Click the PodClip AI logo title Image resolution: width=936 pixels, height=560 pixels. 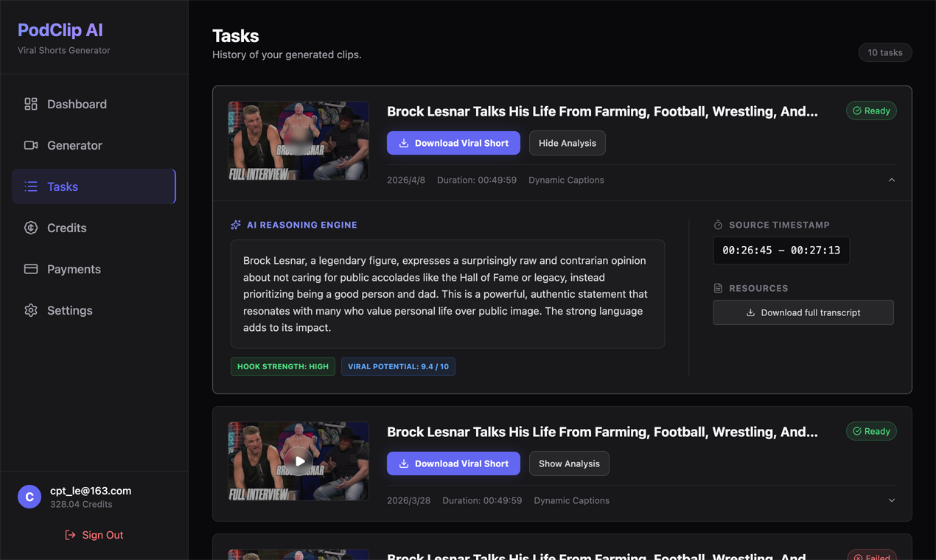60,30
